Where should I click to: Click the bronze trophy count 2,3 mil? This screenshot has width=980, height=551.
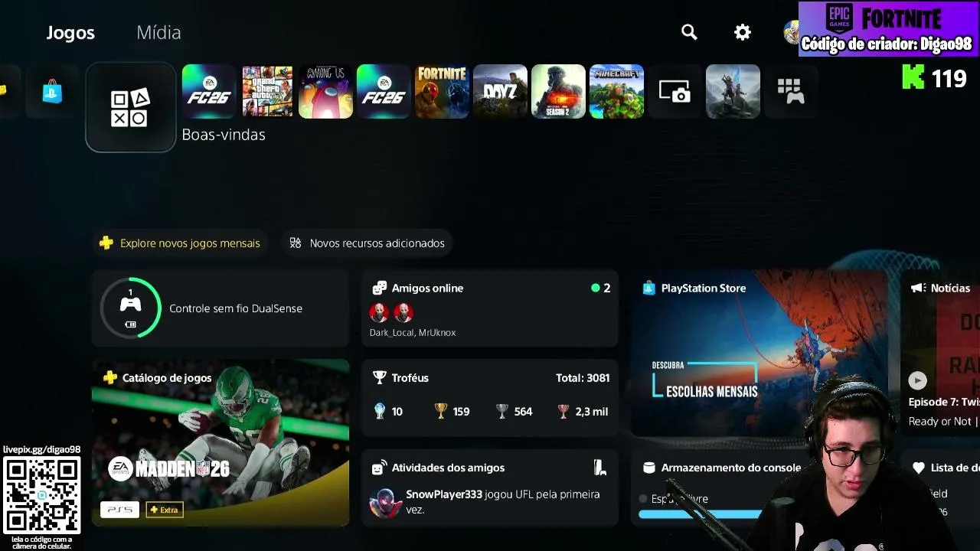583,412
